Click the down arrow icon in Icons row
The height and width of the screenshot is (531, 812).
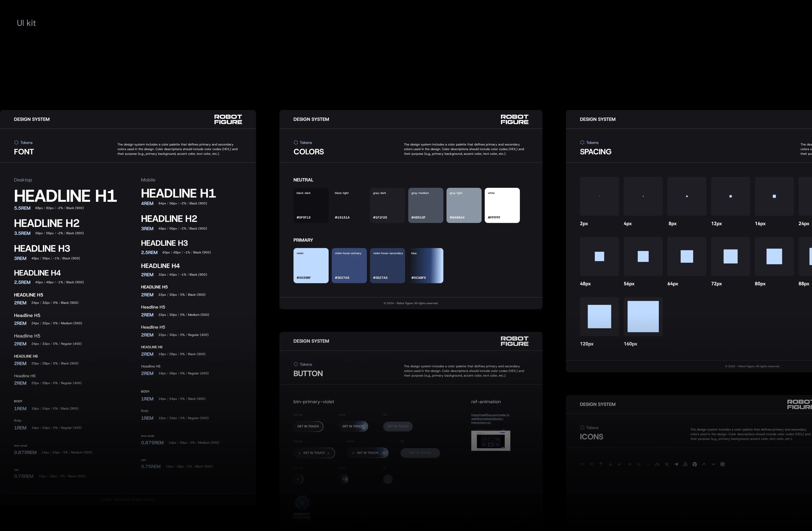pos(610,464)
